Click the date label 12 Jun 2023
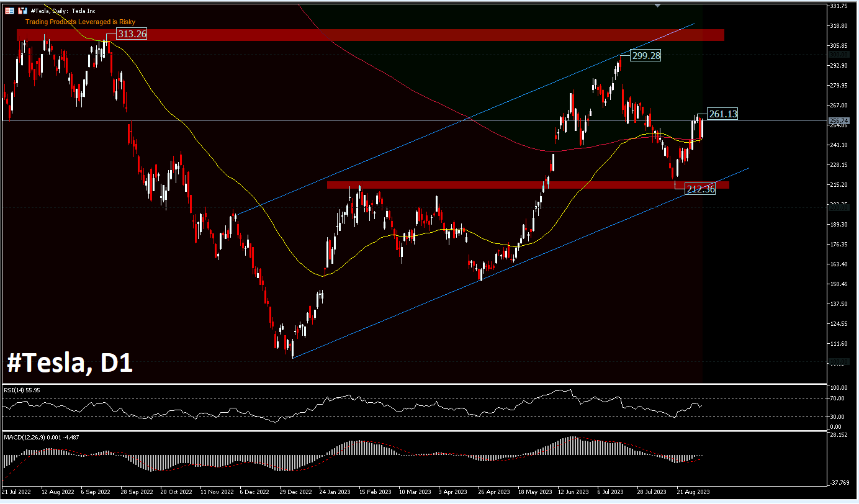 pyautogui.click(x=573, y=492)
